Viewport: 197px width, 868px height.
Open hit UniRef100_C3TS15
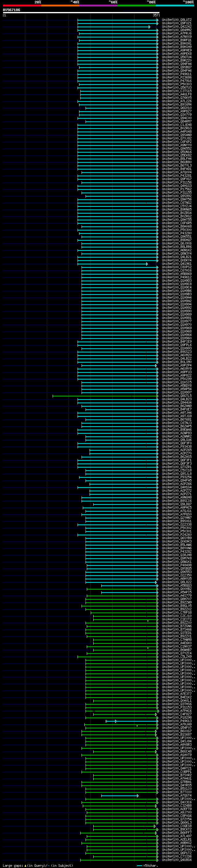coord(177,91)
